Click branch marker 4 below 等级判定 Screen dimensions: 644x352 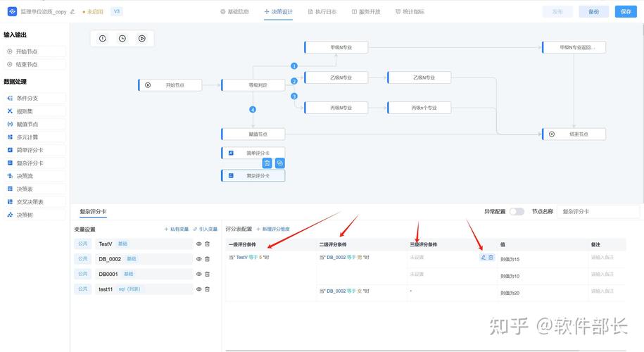point(253,110)
